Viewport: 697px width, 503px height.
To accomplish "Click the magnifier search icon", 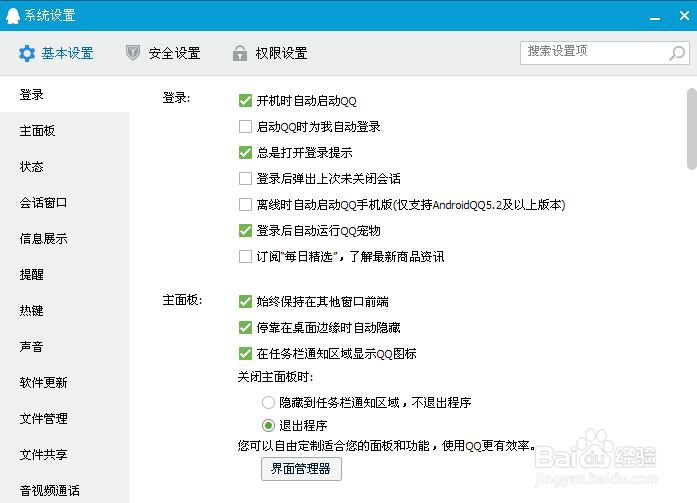I will click(677, 53).
